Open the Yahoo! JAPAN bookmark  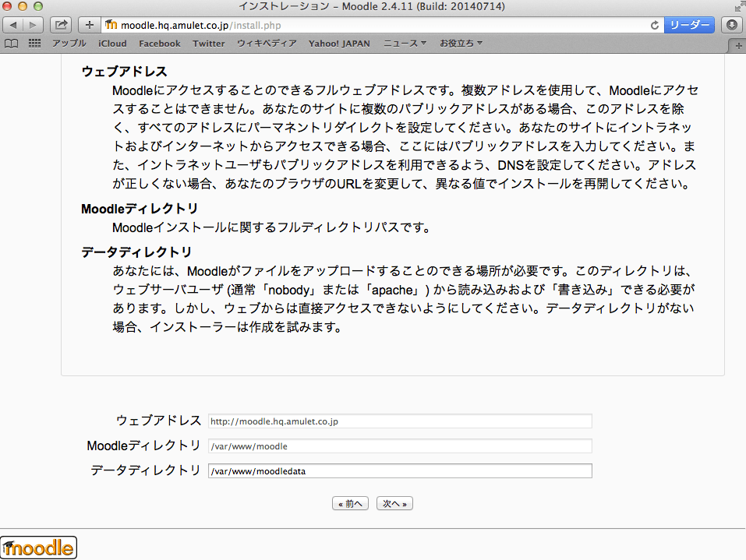pyautogui.click(x=339, y=44)
